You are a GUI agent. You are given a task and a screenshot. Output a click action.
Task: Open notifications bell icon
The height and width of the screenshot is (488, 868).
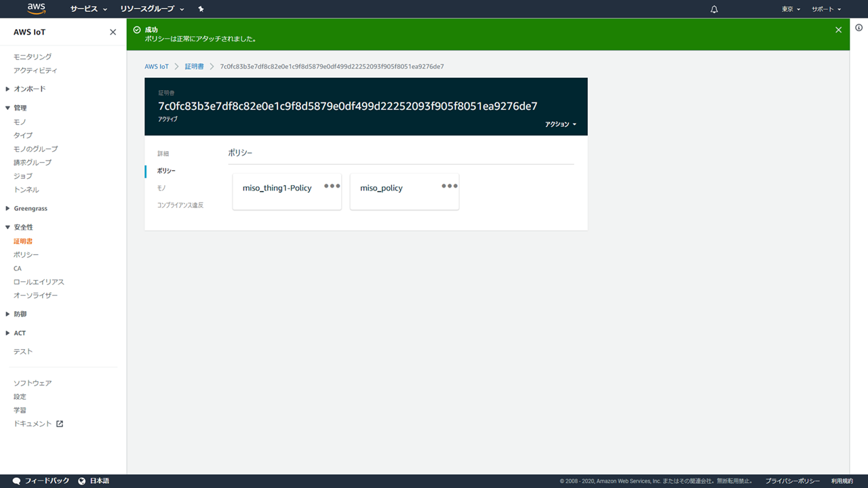[714, 9]
